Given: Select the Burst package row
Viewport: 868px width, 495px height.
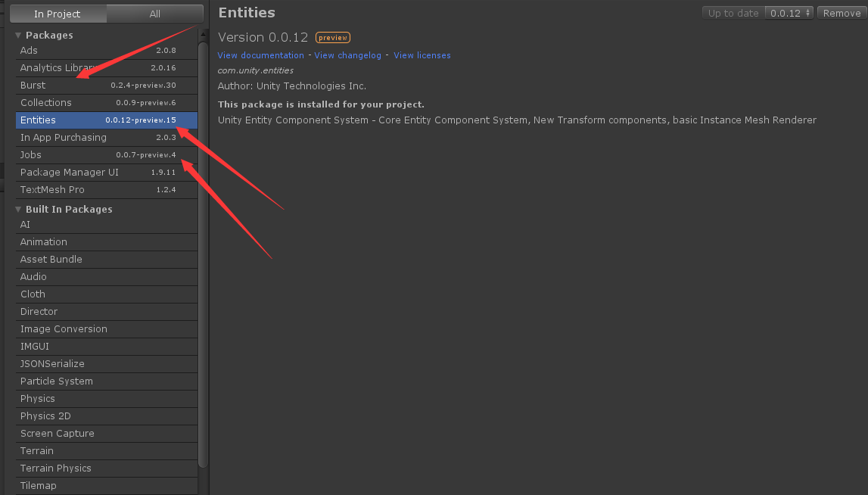Looking at the screenshot, I should (106, 86).
